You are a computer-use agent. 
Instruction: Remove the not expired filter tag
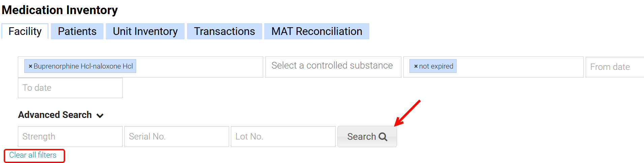tap(416, 67)
